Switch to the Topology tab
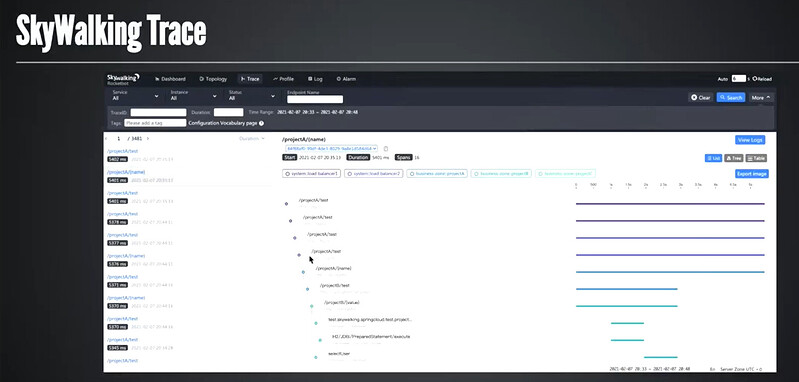Viewport: 799px width, 382px height. (213, 79)
